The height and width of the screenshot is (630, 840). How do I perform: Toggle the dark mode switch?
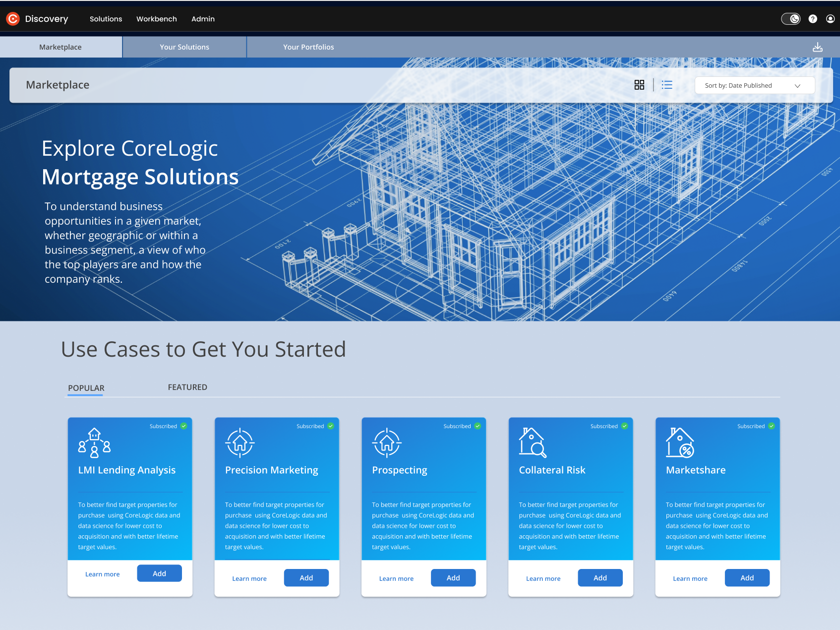790,19
